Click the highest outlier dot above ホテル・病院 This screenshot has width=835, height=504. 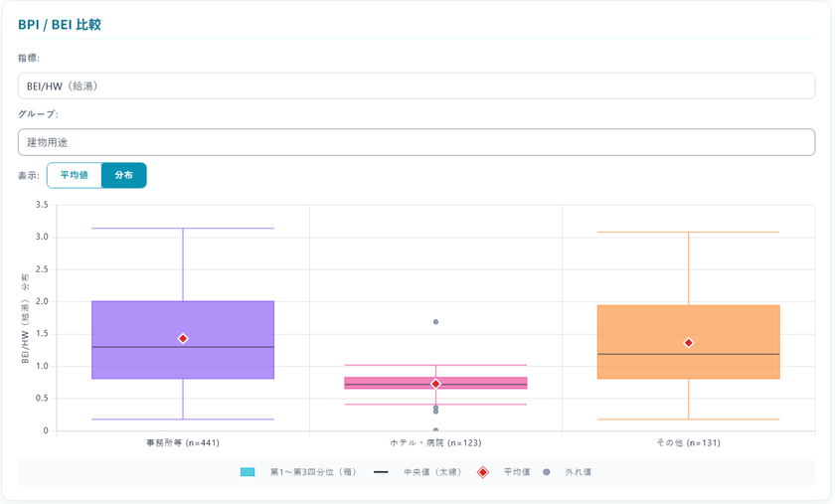pyautogui.click(x=435, y=322)
